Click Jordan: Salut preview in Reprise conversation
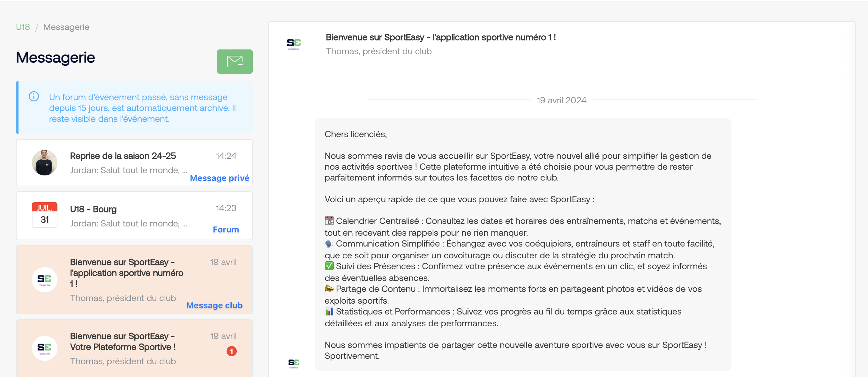Screen dimensions: 868x377 (x=128, y=170)
